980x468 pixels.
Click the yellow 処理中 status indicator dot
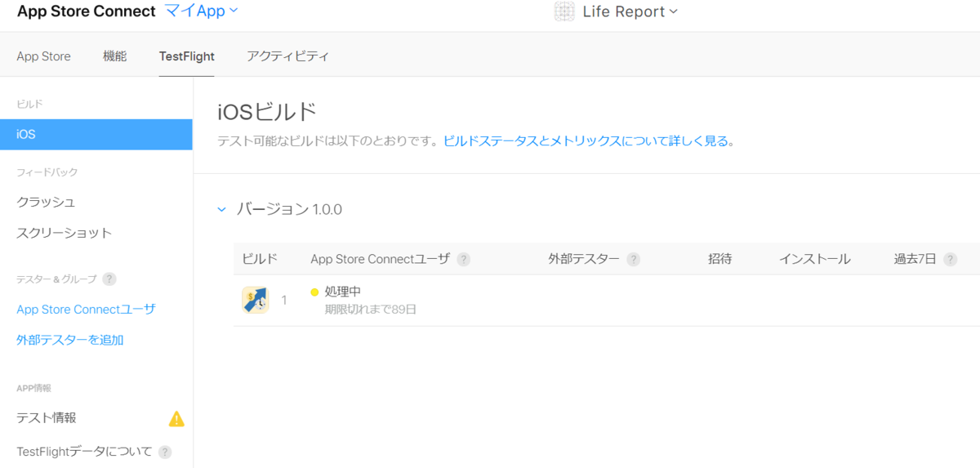coord(314,292)
